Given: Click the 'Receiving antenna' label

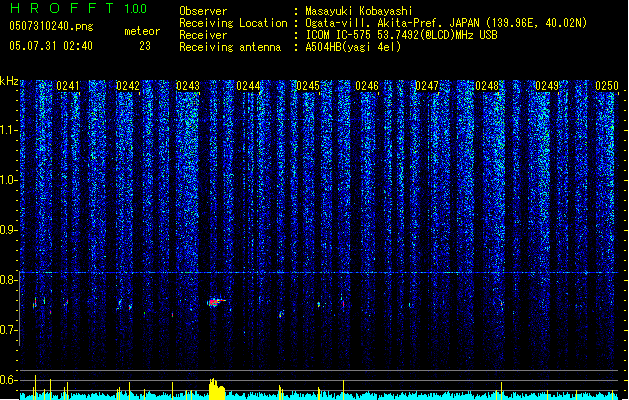Looking at the screenshot, I should [x=230, y=47].
